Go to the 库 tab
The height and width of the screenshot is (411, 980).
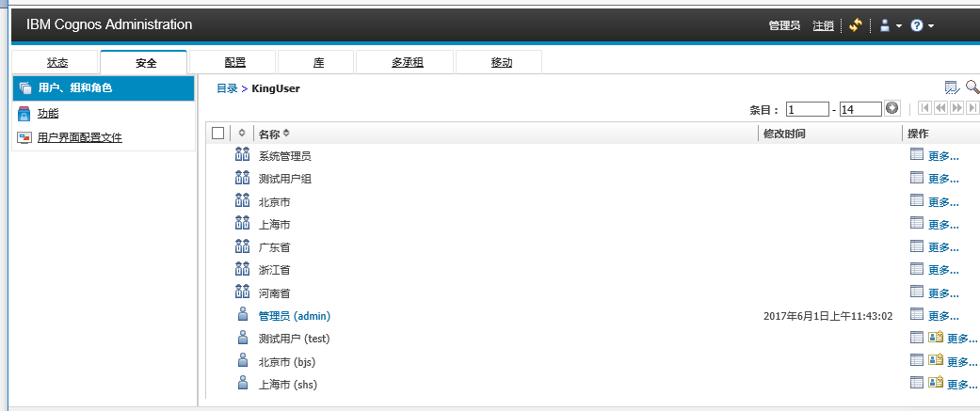tap(318, 62)
